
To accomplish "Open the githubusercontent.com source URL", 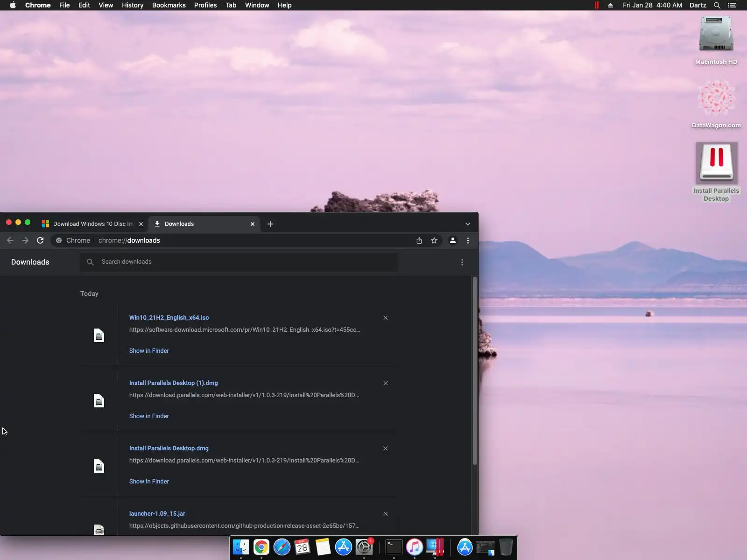I will 244,526.
